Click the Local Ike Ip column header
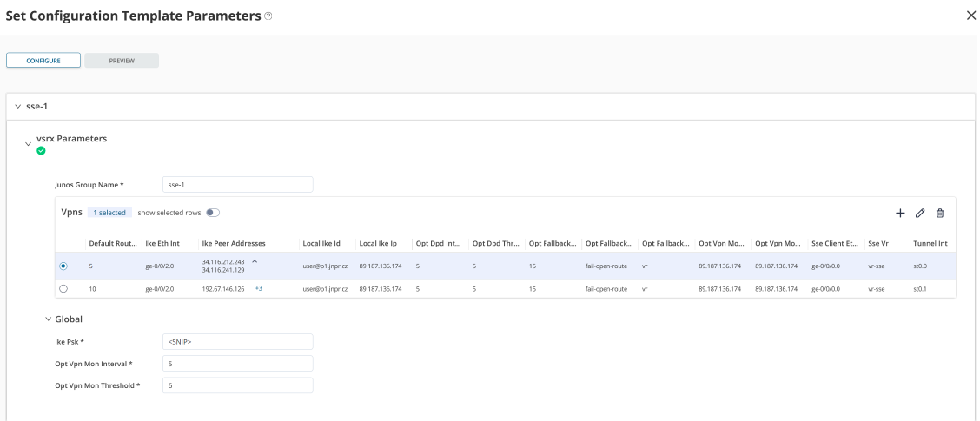The image size is (980, 421). click(378, 243)
